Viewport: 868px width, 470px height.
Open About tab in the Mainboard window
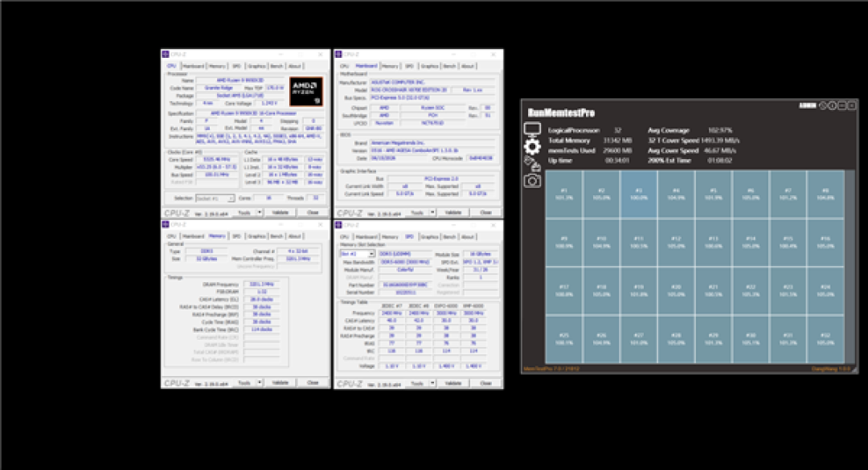click(468, 66)
